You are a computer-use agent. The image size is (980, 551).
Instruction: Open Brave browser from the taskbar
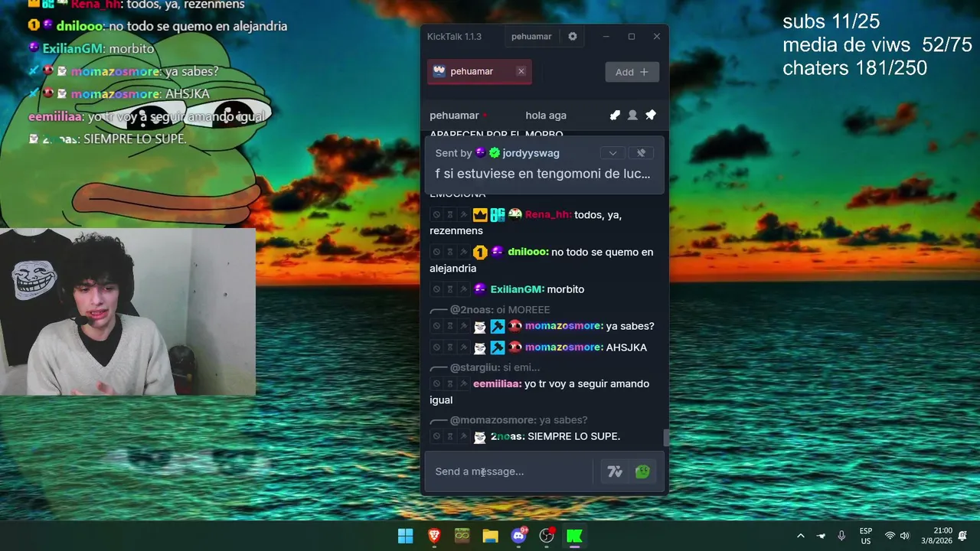(x=434, y=536)
